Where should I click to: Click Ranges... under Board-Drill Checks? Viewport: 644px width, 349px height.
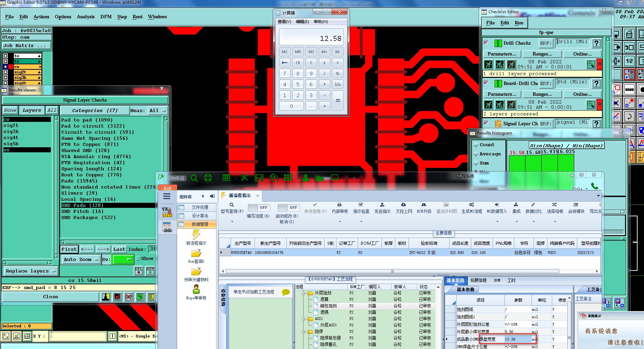[x=542, y=94]
